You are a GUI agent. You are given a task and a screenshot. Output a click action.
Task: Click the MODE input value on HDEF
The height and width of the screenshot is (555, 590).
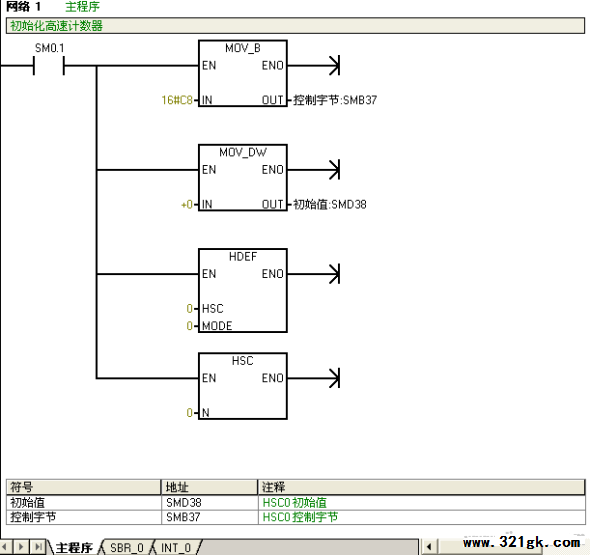coord(190,325)
